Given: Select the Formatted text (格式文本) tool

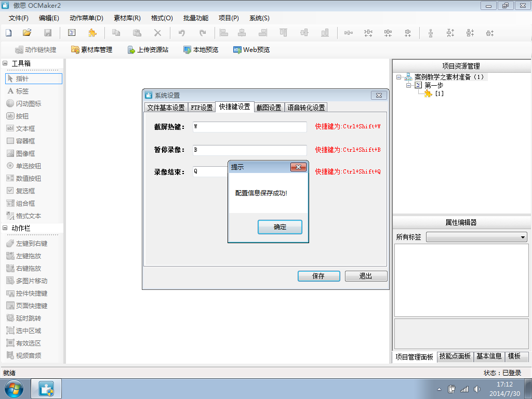Looking at the screenshot, I should [24, 216].
